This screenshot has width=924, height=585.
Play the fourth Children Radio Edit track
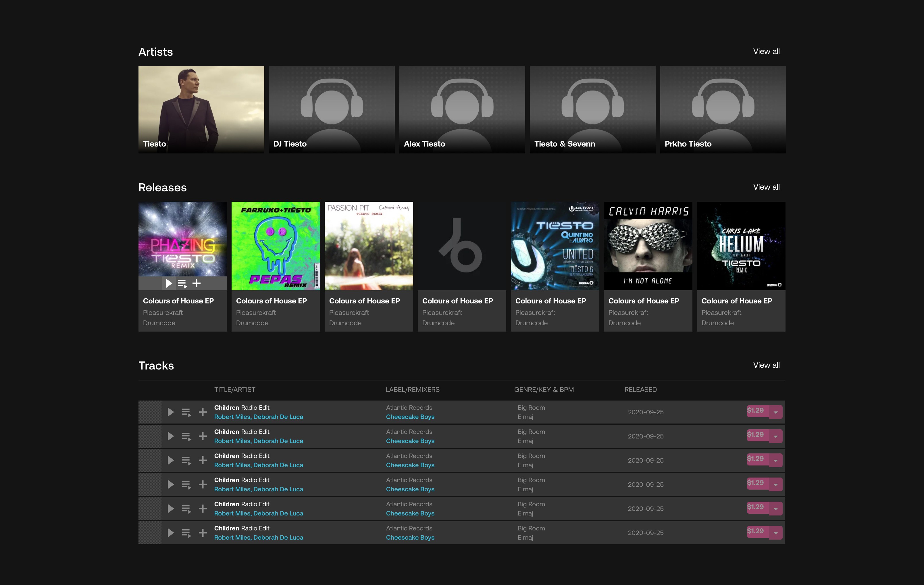click(x=171, y=484)
